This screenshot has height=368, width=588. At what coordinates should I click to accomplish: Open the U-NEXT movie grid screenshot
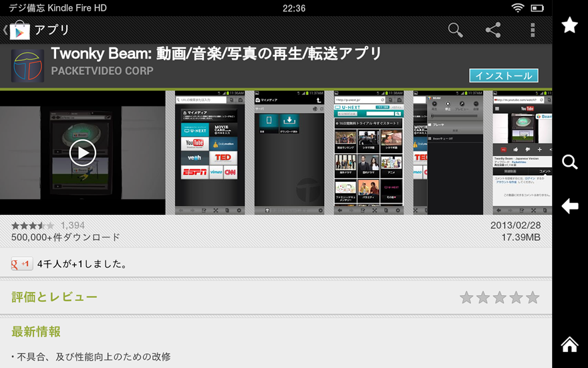[x=369, y=153]
